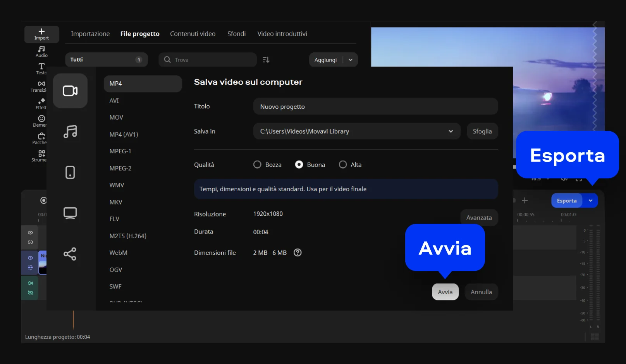Open the audio export category icon

(70, 132)
